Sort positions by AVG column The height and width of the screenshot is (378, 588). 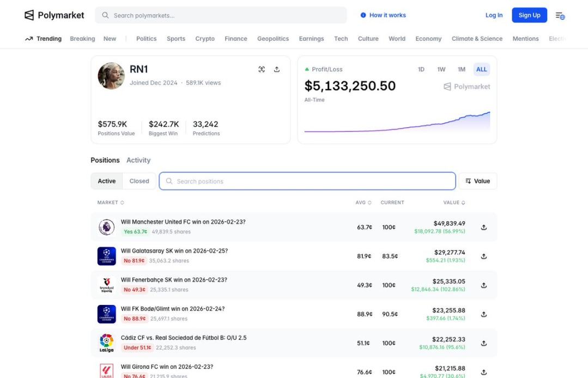point(363,203)
